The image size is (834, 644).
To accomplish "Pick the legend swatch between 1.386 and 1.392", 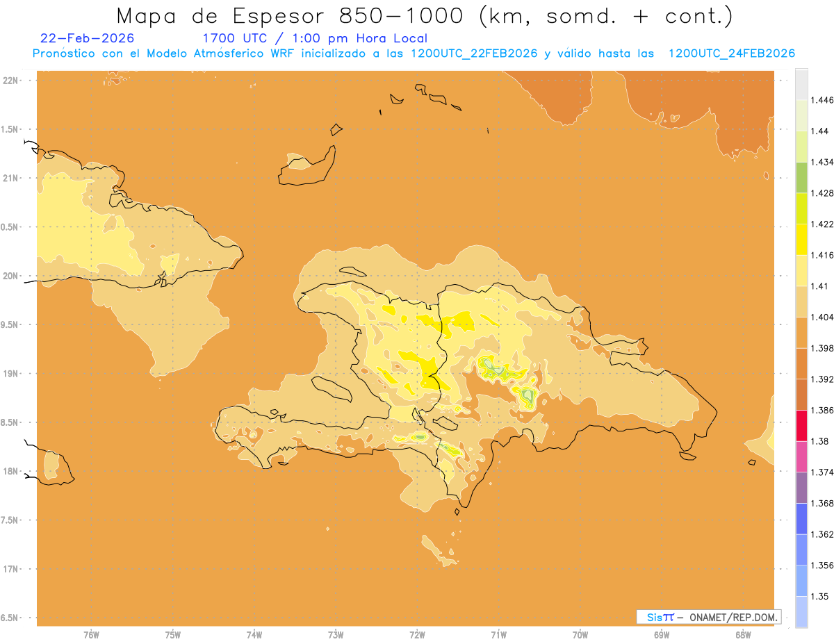I will tap(801, 395).
